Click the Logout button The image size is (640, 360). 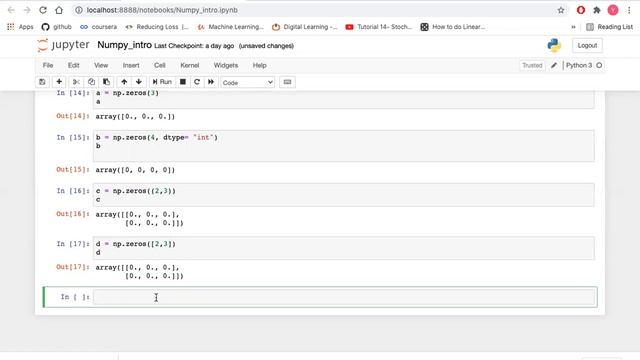coord(587,45)
